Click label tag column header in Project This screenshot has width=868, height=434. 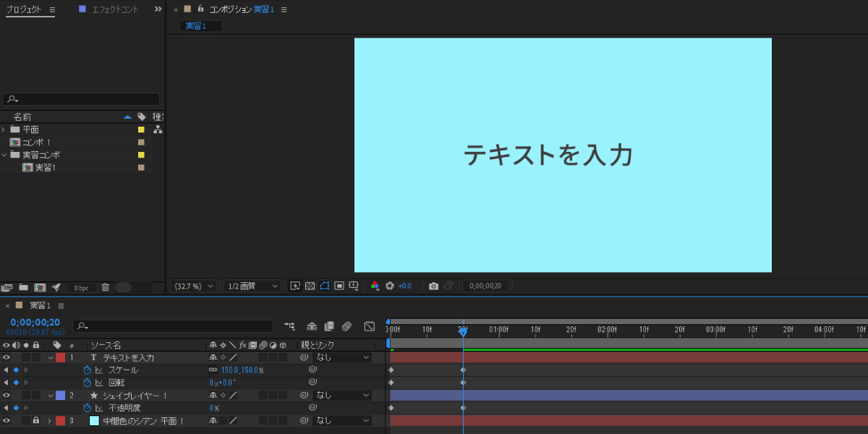coord(141,116)
